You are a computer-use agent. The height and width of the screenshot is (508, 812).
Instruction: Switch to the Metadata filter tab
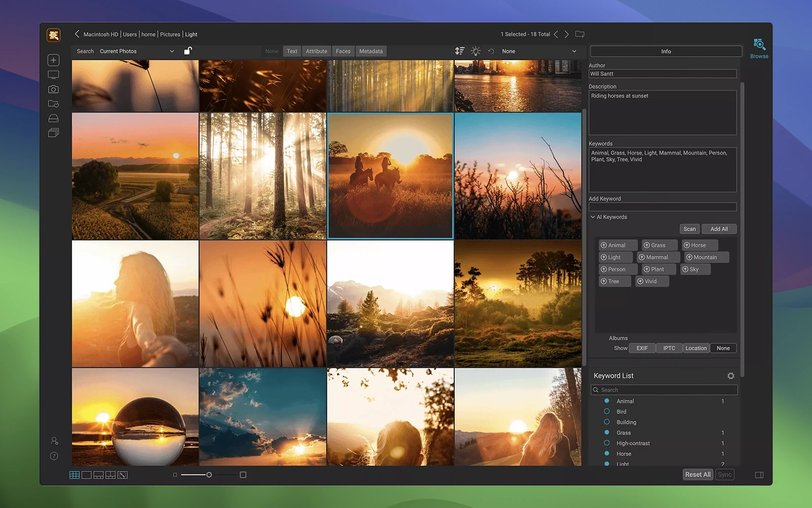pos(370,51)
